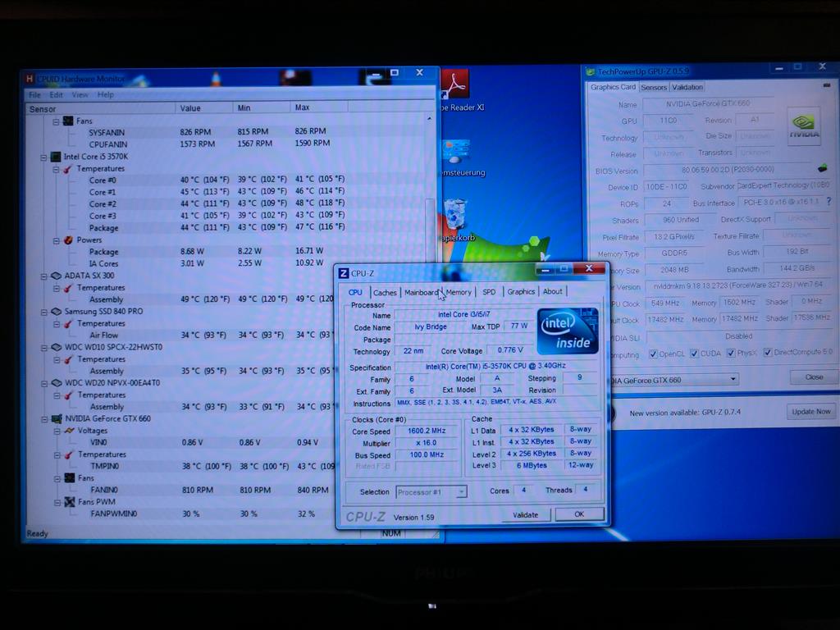Open the Help menu in HWMonitor
The height and width of the screenshot is (630, 840).
[x=106, y=94]
